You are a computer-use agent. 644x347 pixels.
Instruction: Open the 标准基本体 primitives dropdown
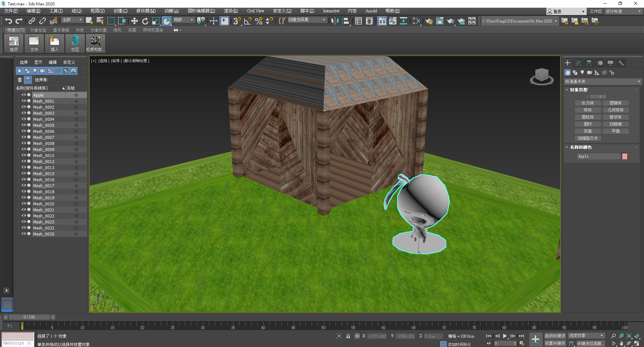pos(602,82)
